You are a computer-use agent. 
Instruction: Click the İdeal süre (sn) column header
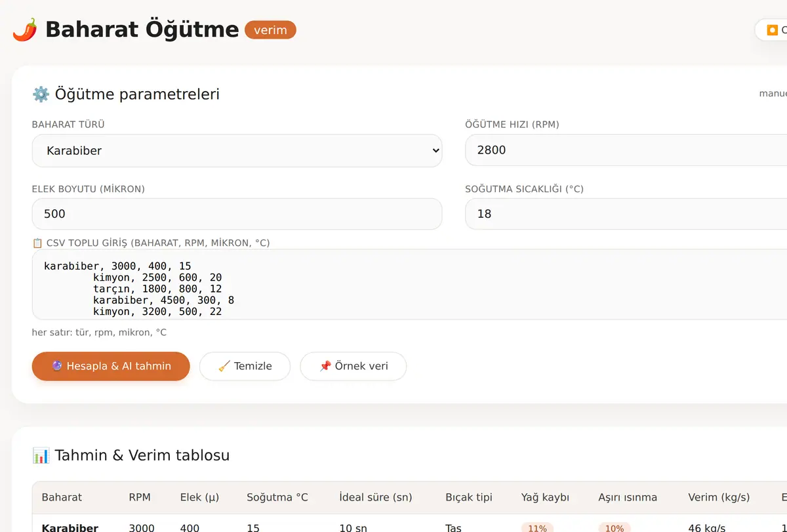click(376, 497)
